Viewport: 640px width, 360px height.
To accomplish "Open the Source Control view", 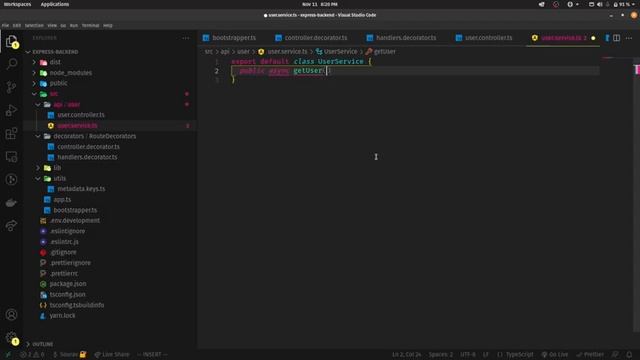I will tap(11, 87).
